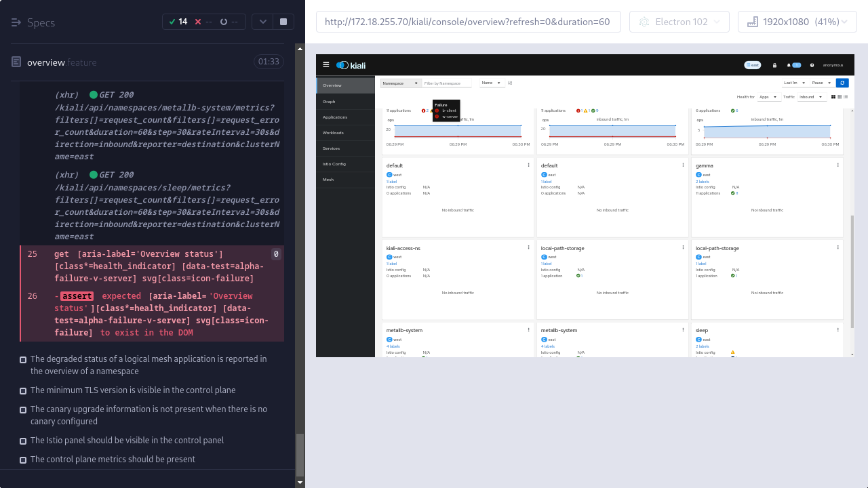
Task: Click the Cypress command log scrollbar thumb
Action: click(300, 455)
